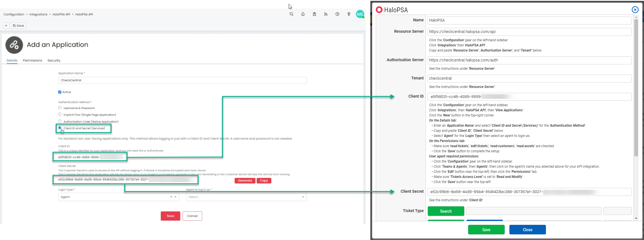Click the Client ID value in Add an Application
The image size is (644, 240).
coord(90,157)
